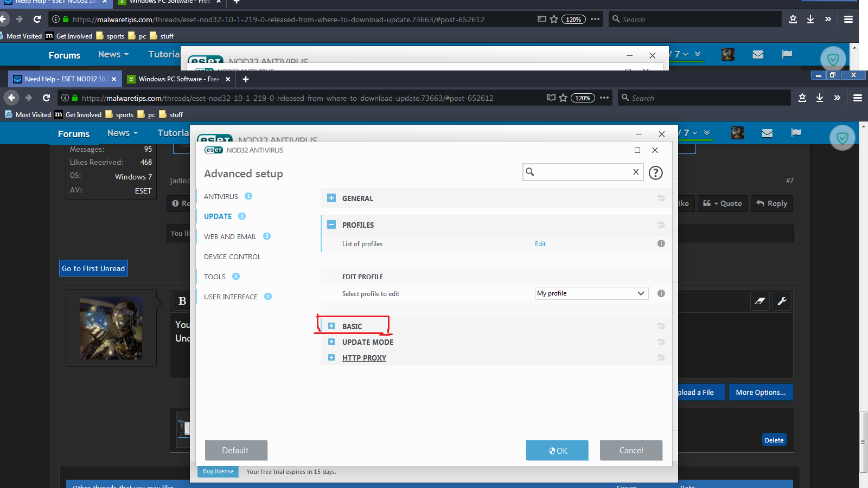The height and width of the screenshot is (488, 868).
Task: Show info for Select profile to edit
Action: (661, 293)
